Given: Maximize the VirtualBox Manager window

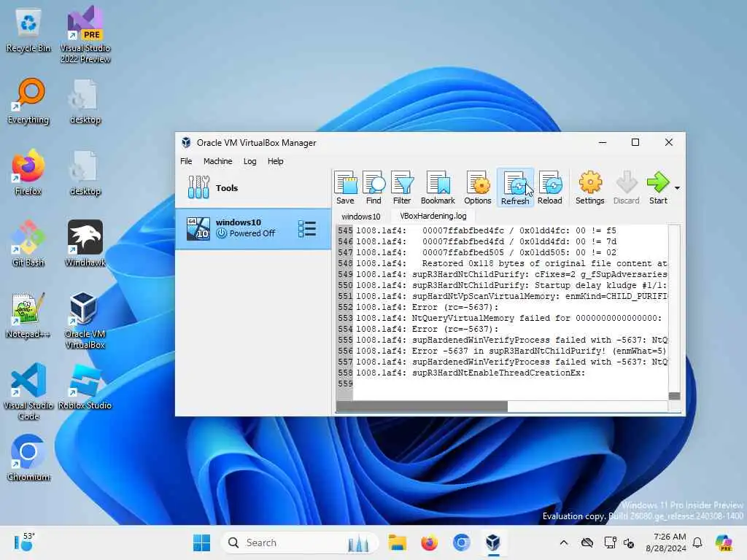Looking at the screenshot, I should click(635, 142).
